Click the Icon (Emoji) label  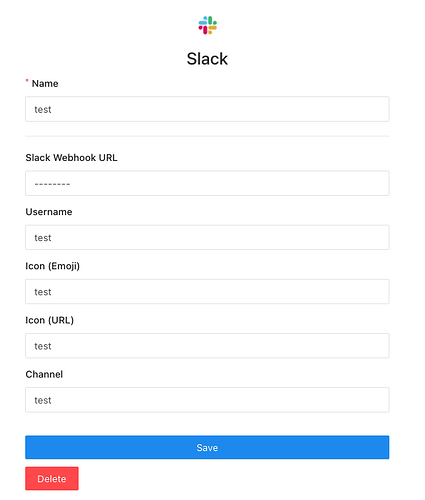coord(53,266)
